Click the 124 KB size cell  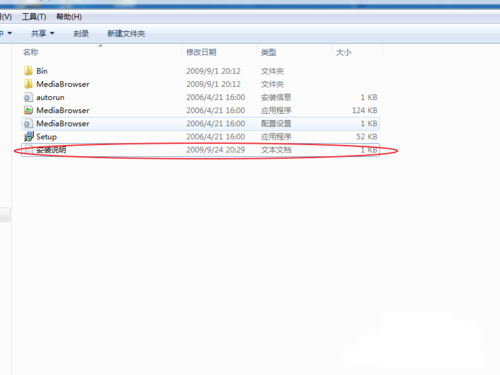coord(365,110)
